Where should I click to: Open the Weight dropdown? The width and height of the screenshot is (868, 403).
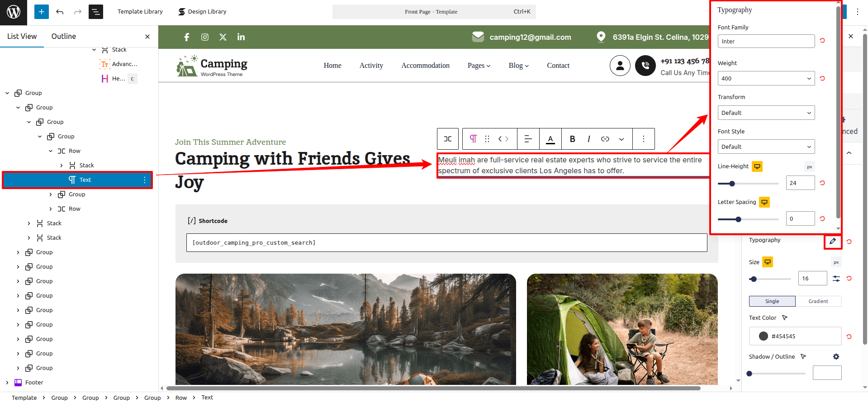(766, 78)
